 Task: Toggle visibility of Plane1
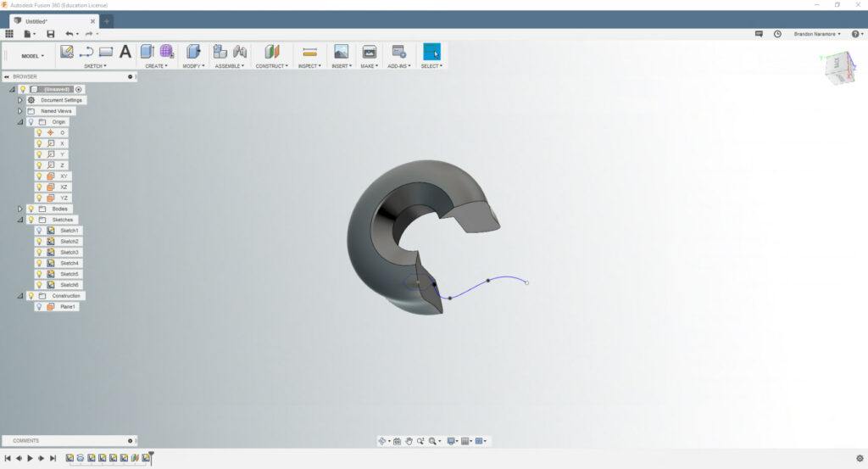tap(39, 307)
